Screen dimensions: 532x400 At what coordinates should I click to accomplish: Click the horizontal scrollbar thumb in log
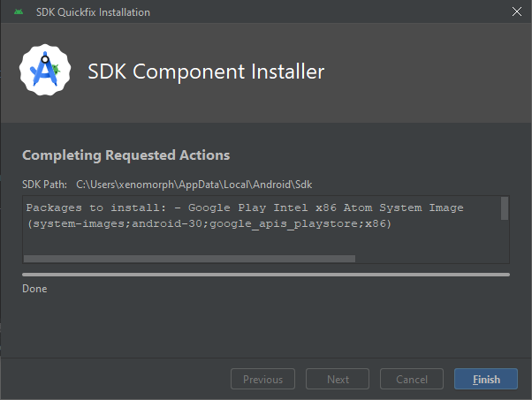189,259
